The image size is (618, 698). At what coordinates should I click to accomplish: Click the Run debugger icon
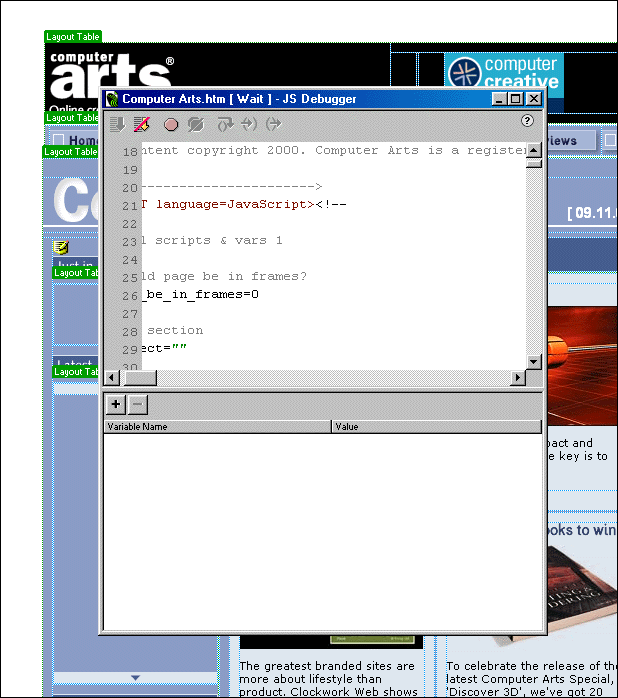[118, 124]
